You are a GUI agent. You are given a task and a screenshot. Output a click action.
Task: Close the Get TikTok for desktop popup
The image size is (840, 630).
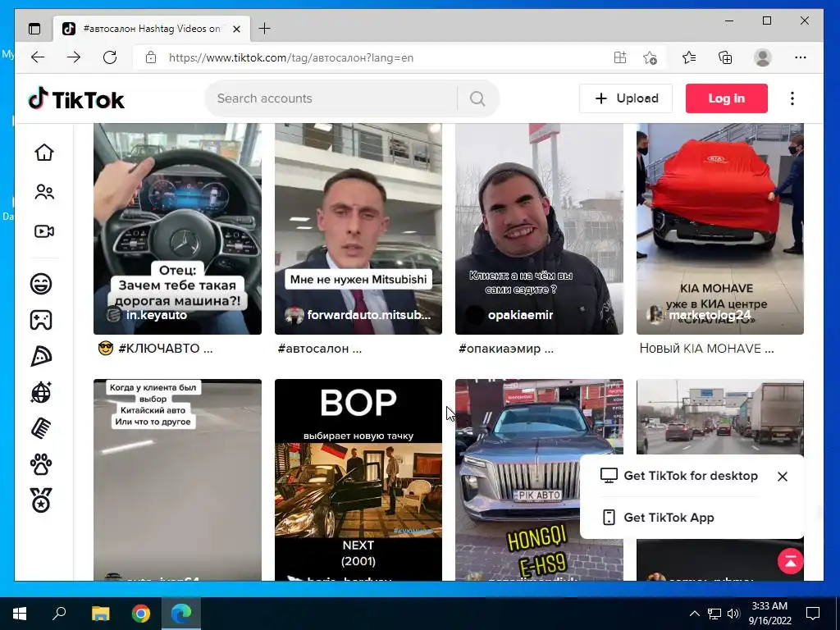pyautogui.click(x=782, y=477)
